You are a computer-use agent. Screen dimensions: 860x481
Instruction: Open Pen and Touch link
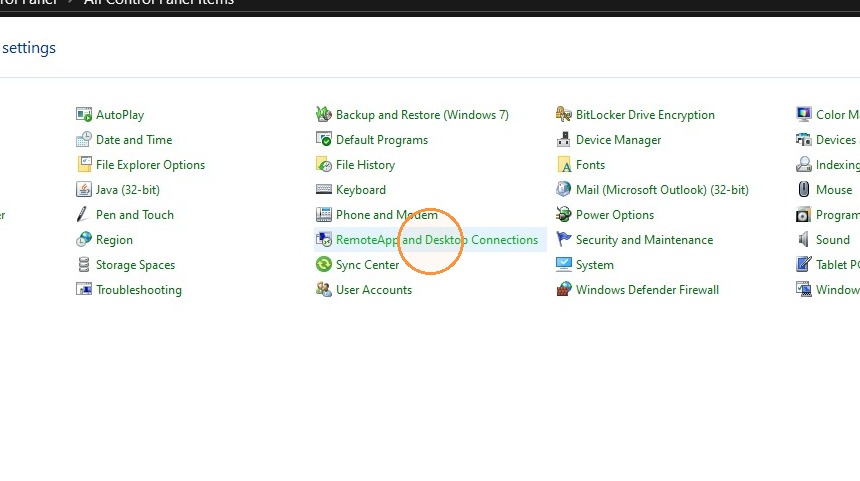pyautogui.click(x=135, y=215)
